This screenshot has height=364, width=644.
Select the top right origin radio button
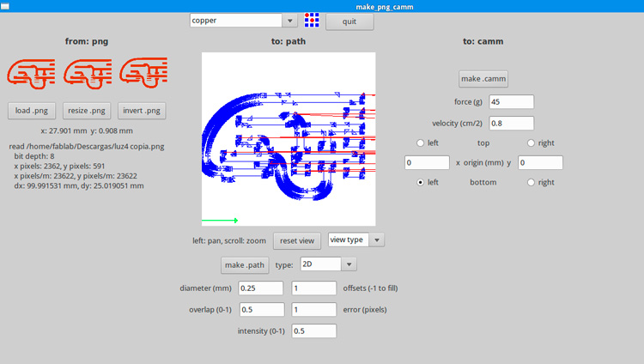[x=531, y=143]
